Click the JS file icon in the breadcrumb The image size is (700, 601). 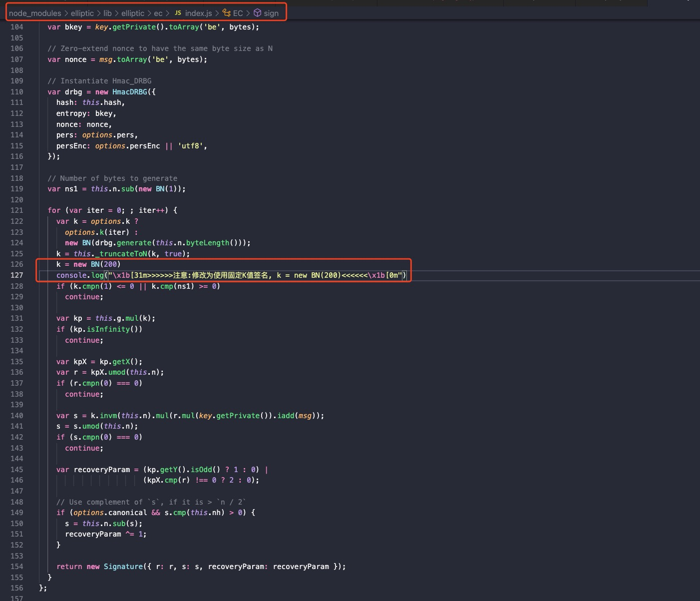pos(178,13)
